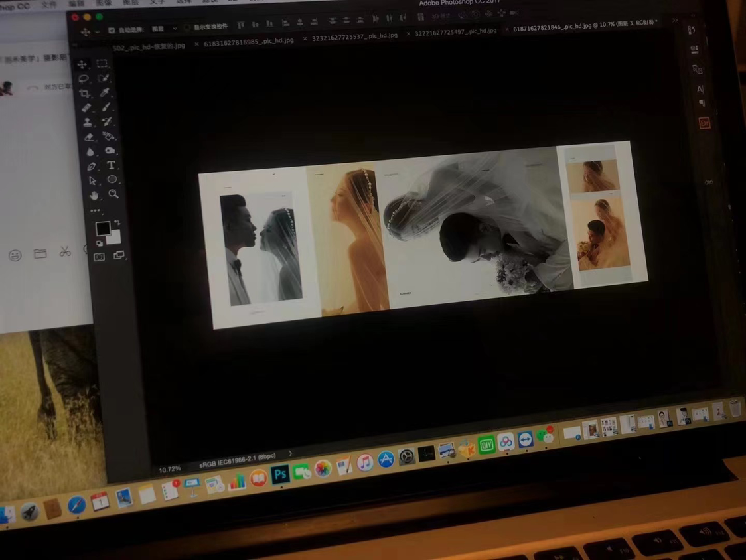Select the Brush tool
The width and height of the screenshot is (746, 560).
[106, 107]
